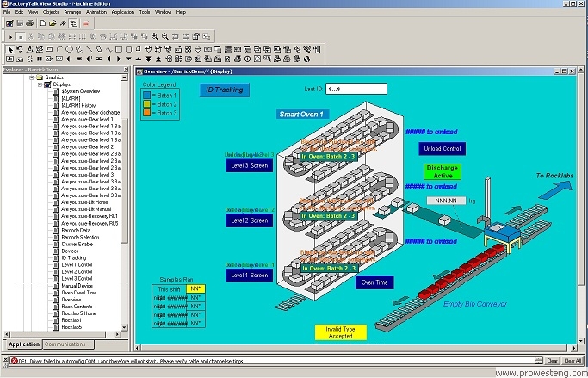Image resolution: width=588 pixels, height=378 pixels.
Task: Insert the Enter key button object
Action: [x=90, y=59]
